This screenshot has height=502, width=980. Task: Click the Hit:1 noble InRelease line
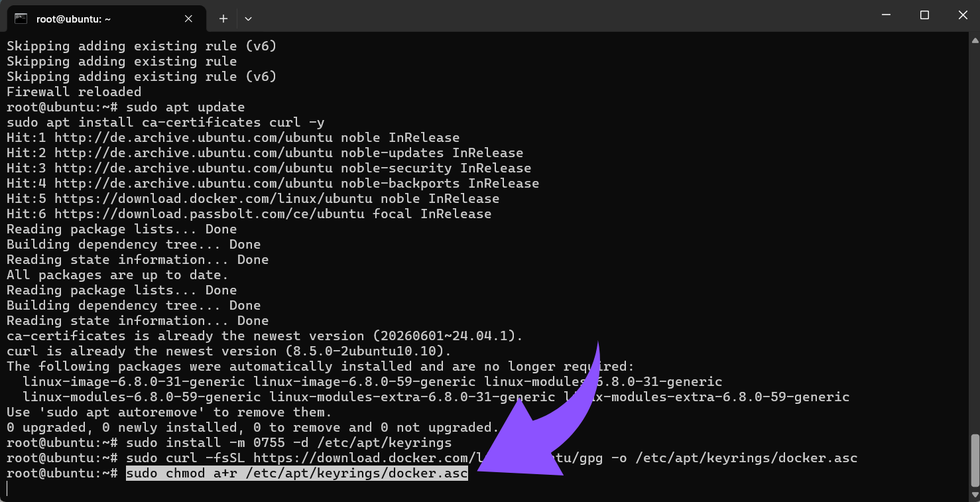pos(233,137)
